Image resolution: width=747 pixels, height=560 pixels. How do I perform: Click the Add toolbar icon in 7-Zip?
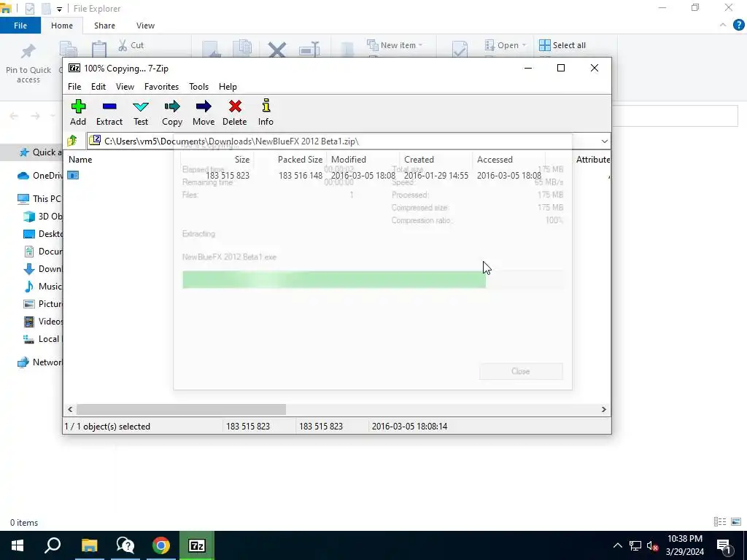[x=78, y=113]
